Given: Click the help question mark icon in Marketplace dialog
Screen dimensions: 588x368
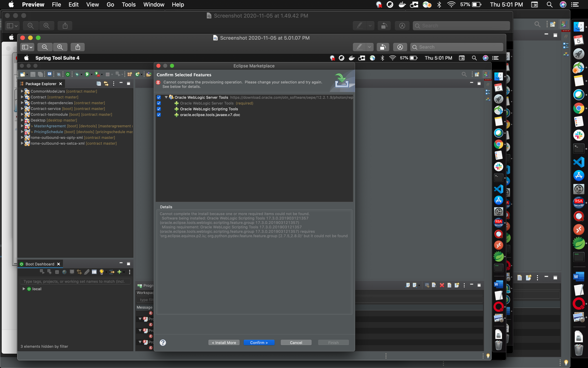Looking at the screenshot, I should (x=163, y=342).
